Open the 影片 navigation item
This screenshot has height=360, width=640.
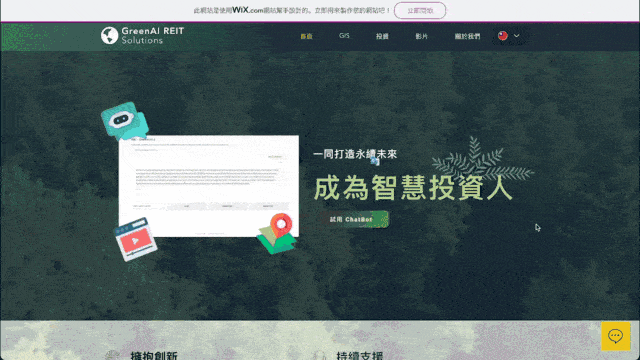[x=422, y=36]
